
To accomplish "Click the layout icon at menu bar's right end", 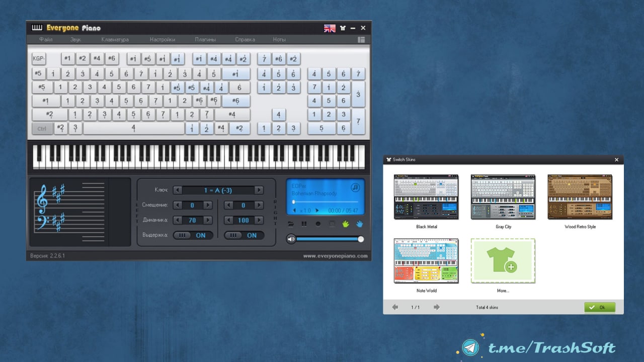I will click(x=361, y=40).
